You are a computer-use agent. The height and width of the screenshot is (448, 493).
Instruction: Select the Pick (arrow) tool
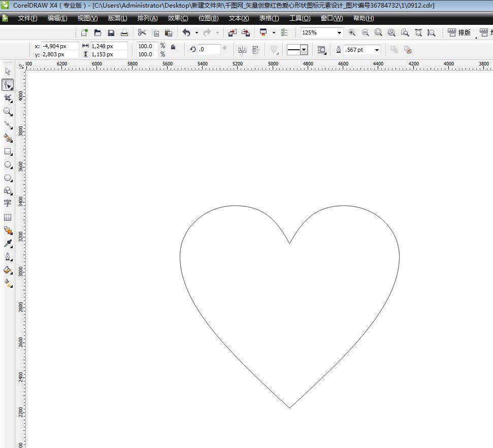8,72
